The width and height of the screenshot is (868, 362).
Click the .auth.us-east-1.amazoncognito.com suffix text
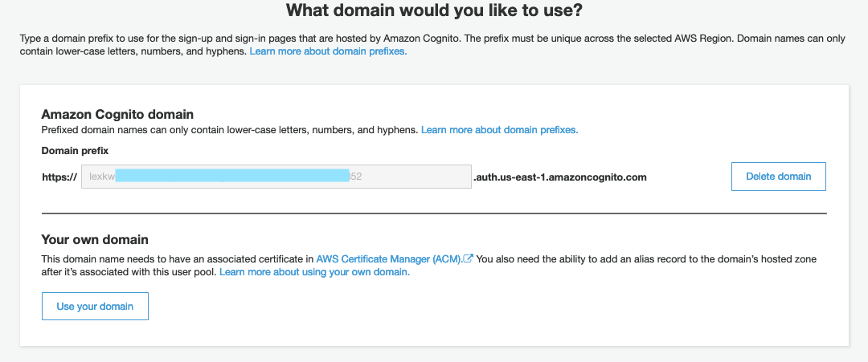pyautogui.click(x=559, y=177)
